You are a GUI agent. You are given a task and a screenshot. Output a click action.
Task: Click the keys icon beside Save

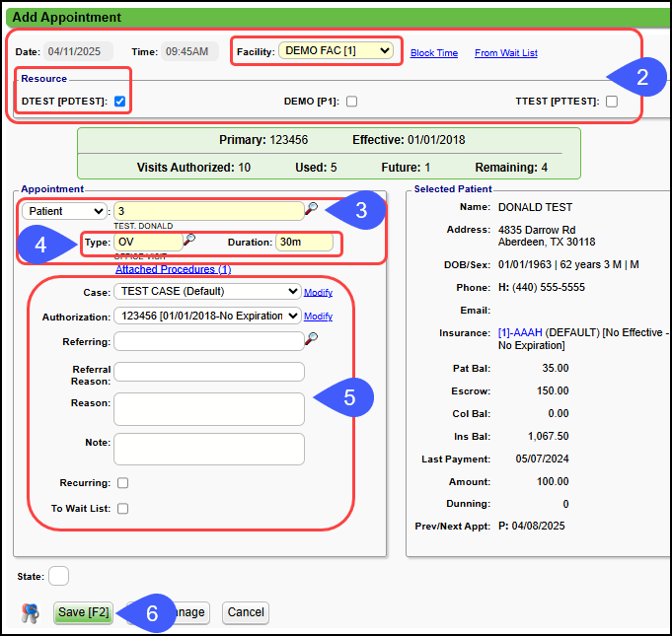click(31, 613)
